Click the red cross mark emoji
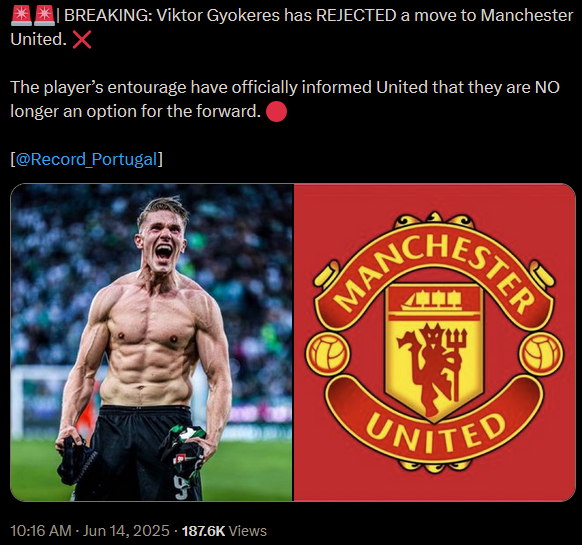582x545 pixels. tap(82, 40)
